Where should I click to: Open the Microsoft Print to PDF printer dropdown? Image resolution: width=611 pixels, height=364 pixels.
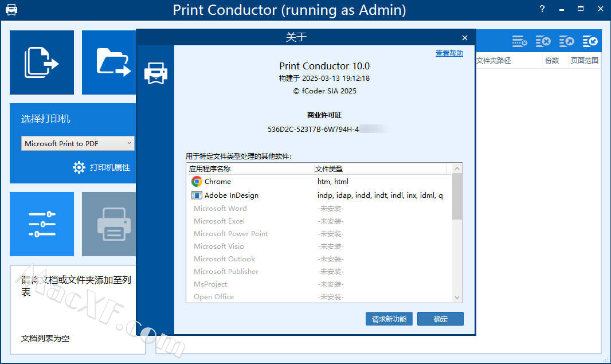tap(77, 143)
